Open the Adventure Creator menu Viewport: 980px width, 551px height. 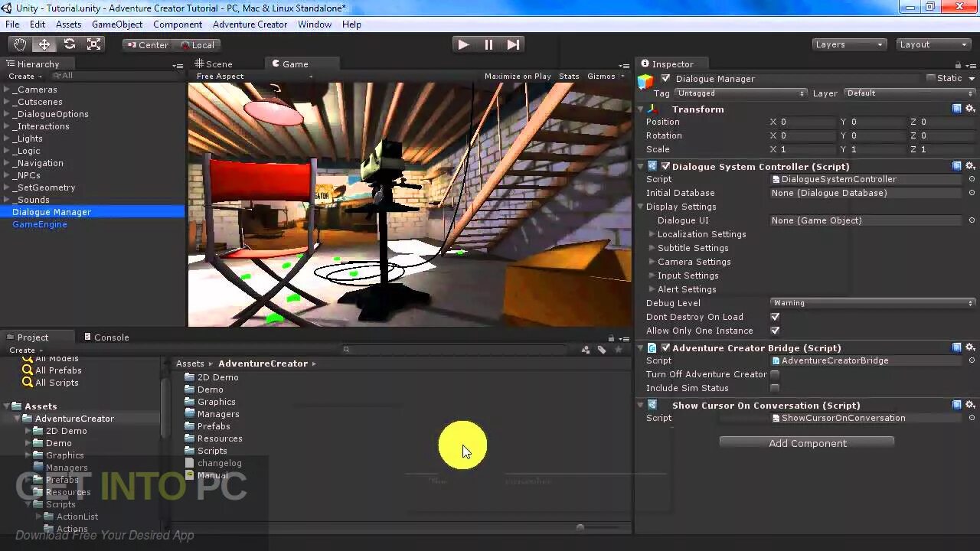tap(250, 24)
